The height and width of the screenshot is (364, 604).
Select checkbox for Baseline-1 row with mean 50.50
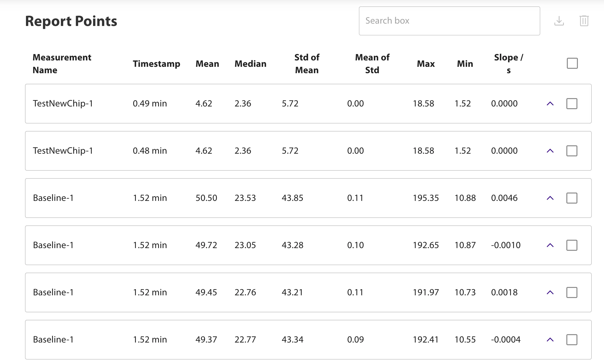tap(572, 198)
